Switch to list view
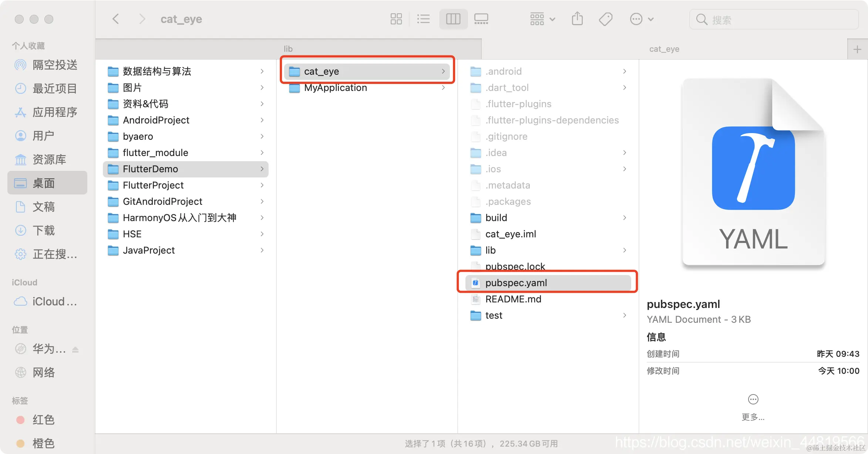The height and width of the screenshot is (454, 868). (x=423, y=19)
